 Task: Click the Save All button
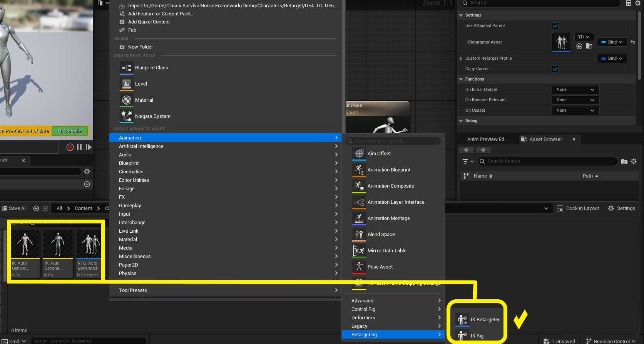pos(15,208)
